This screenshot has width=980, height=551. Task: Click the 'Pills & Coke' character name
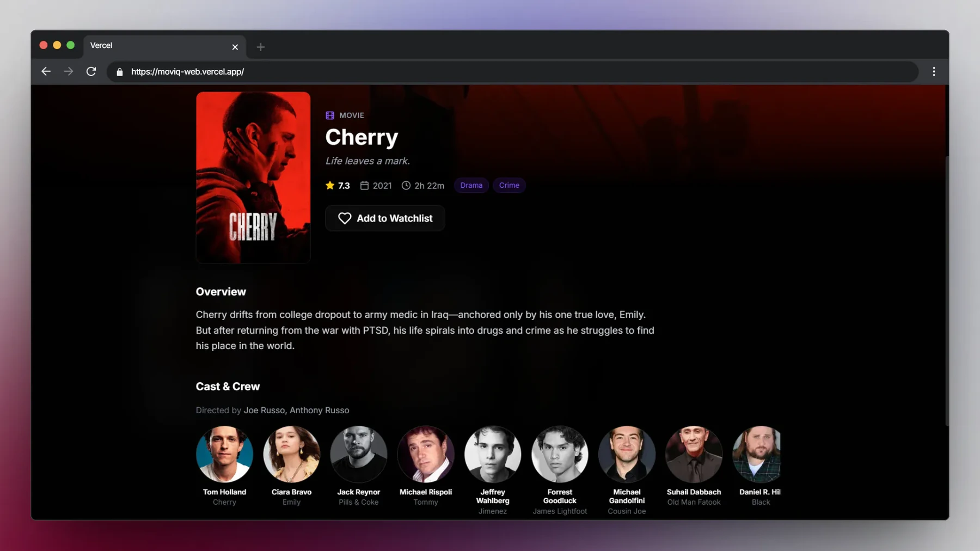(x=359, y=503)
